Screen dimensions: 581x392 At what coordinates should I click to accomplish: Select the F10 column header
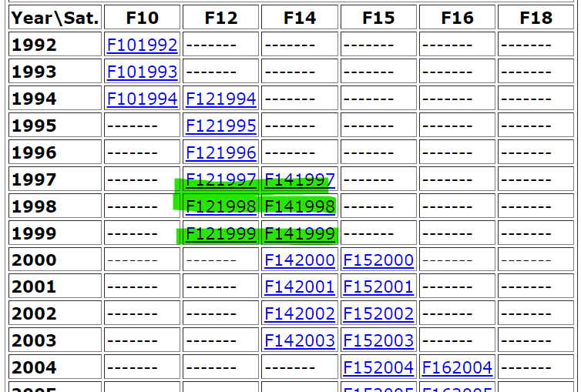(143, 17)
